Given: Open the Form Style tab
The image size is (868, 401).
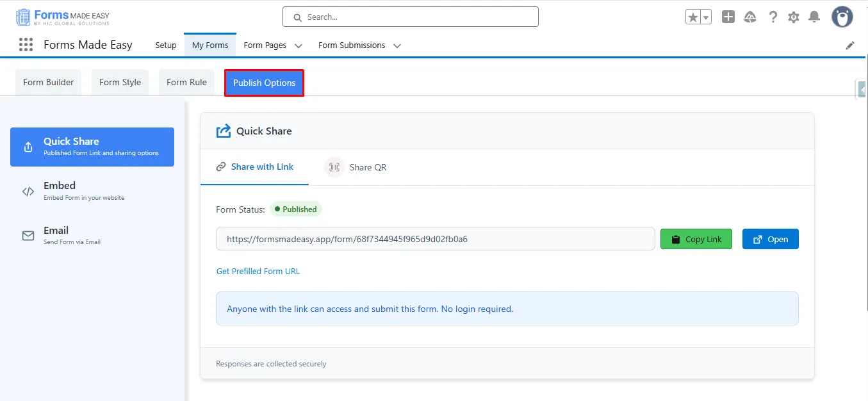Looking at the screenshot, I should tap(120, 83).
